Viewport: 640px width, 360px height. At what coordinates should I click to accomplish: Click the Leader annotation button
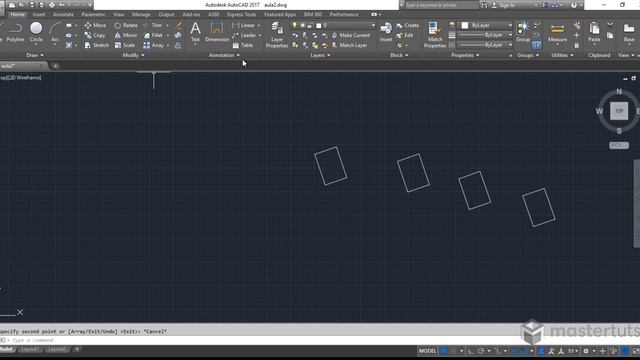244,35
